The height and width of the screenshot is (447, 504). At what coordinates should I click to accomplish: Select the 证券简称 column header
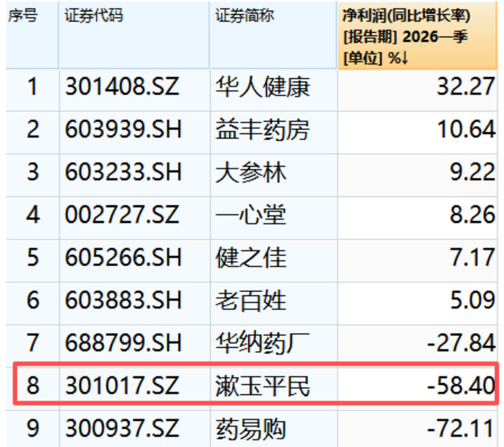pos(245,16)
